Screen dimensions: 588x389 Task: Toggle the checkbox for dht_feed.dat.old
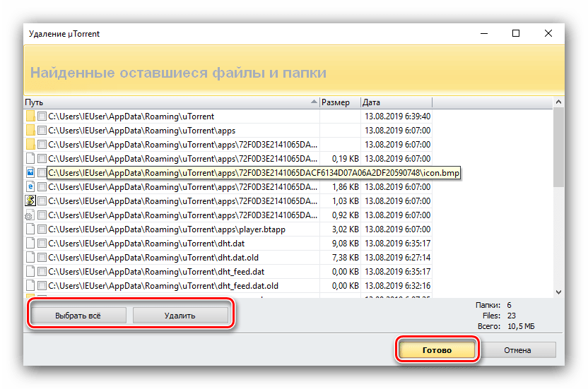pos(42,285)
